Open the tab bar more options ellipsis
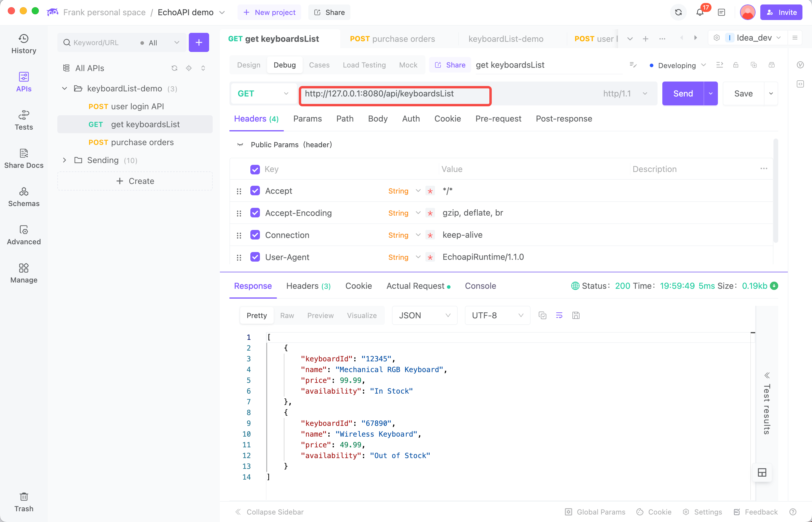812x522 pixels. [662, 39]
